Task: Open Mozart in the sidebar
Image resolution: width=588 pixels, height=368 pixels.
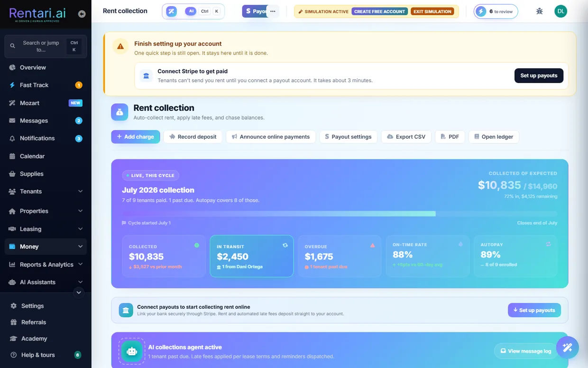Action: click(x=46, y=103)
